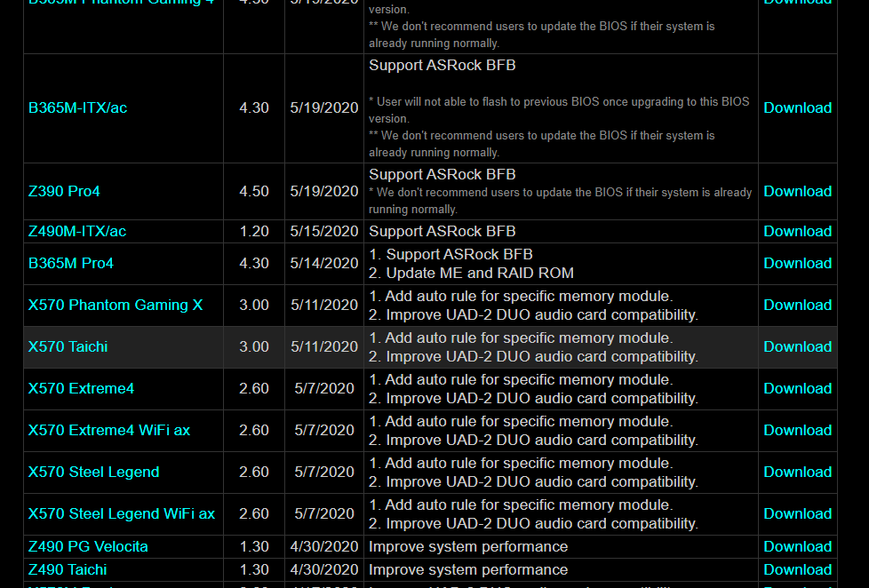869x588 pixels.
Task: Select version 1.20 in Z490M-ITX/ac row
Action: pyautogui.click(x=254, y=231)
